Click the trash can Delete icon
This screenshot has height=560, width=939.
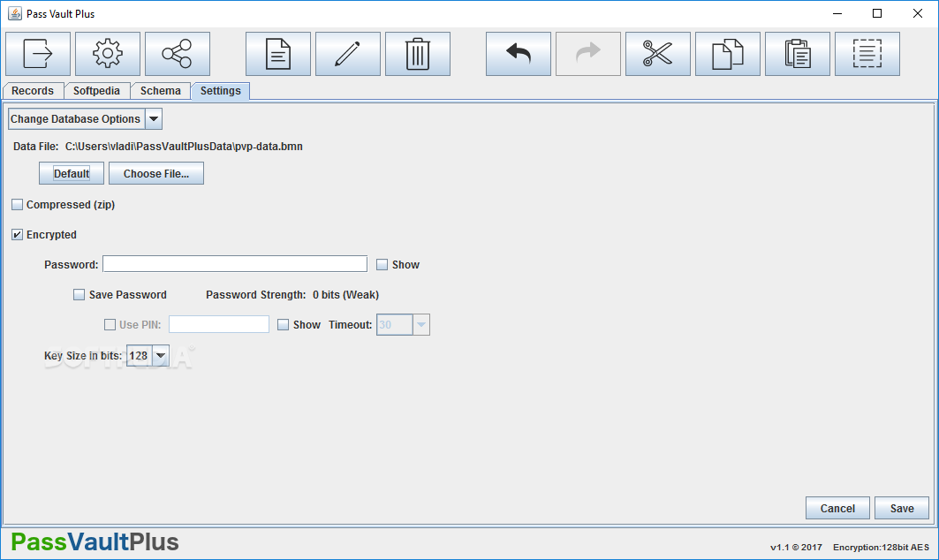pyautogui.click(x=418, y=54)
